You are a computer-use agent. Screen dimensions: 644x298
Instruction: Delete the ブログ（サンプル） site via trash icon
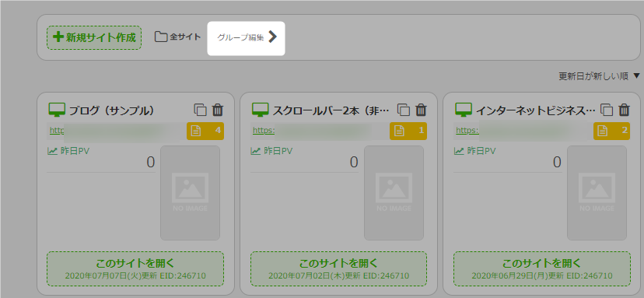[218, 110]
